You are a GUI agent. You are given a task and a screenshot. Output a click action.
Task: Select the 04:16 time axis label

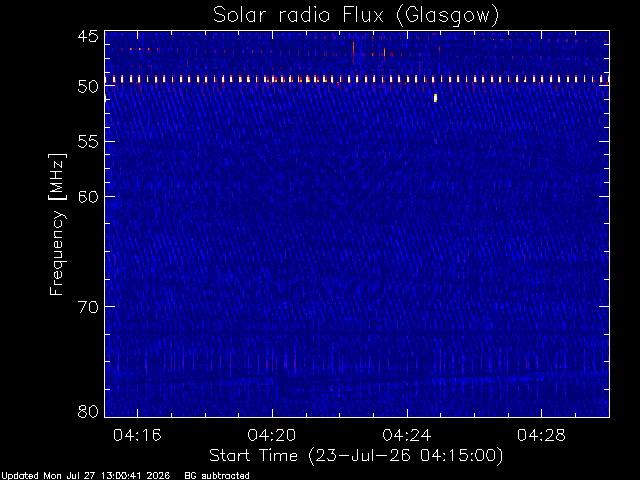point(137,435)
